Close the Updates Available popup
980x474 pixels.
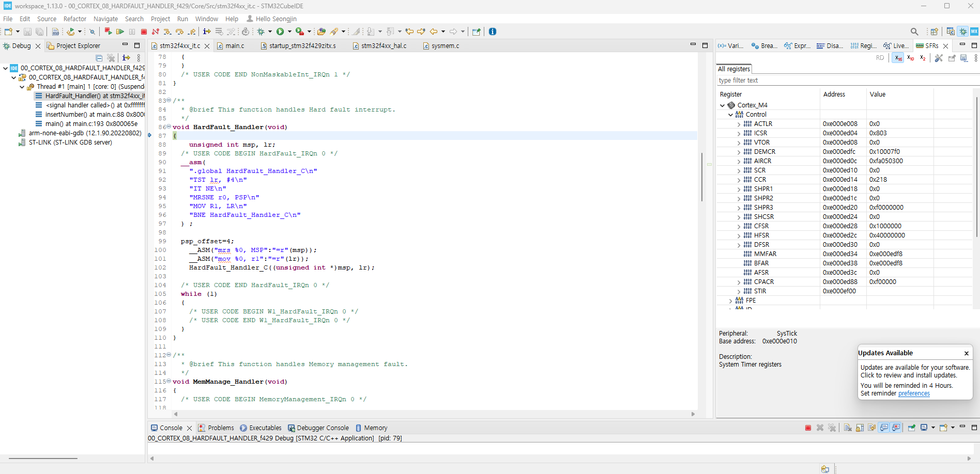(966, 353)
